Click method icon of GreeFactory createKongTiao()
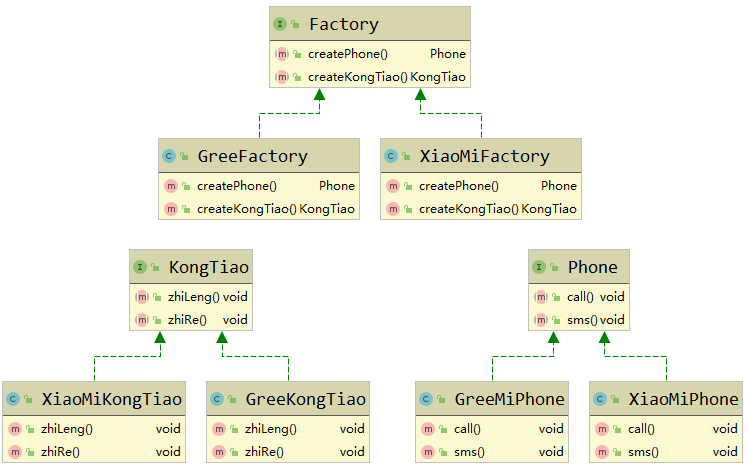 click(x=171, y=209)
